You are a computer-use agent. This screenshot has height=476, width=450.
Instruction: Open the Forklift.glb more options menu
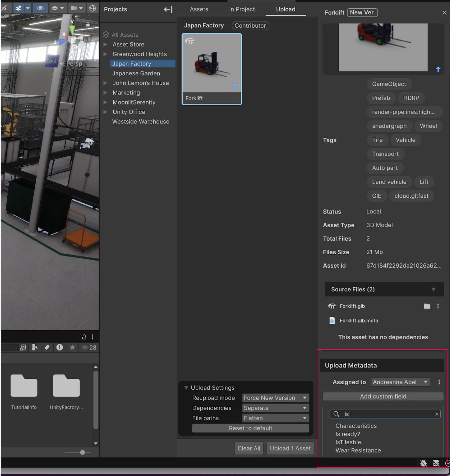tap(438, 306)
